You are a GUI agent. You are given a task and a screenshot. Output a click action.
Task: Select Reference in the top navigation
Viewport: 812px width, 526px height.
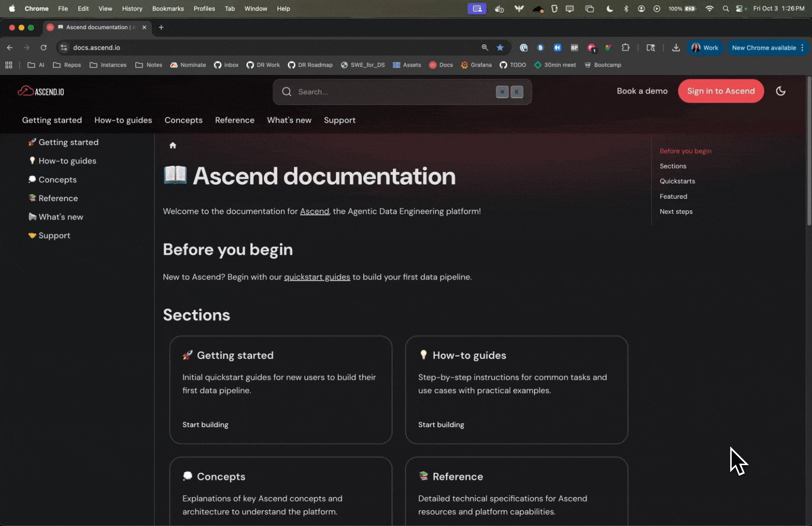235,120
